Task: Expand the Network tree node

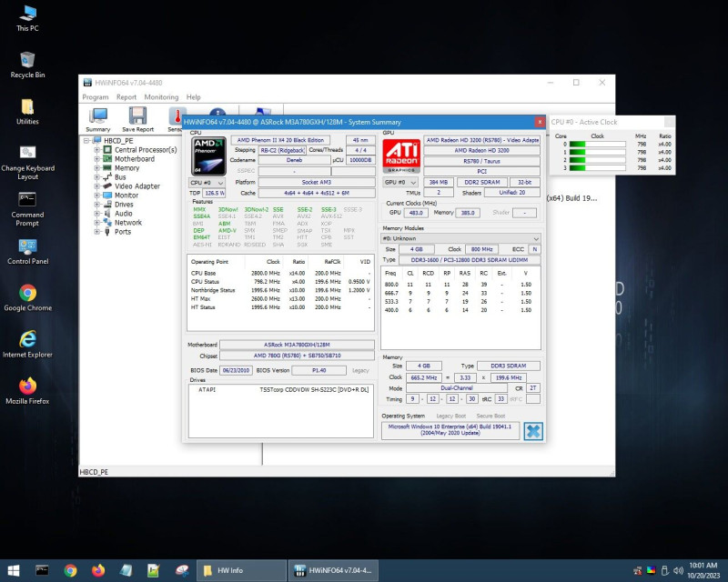Action: tap(96, 222)
